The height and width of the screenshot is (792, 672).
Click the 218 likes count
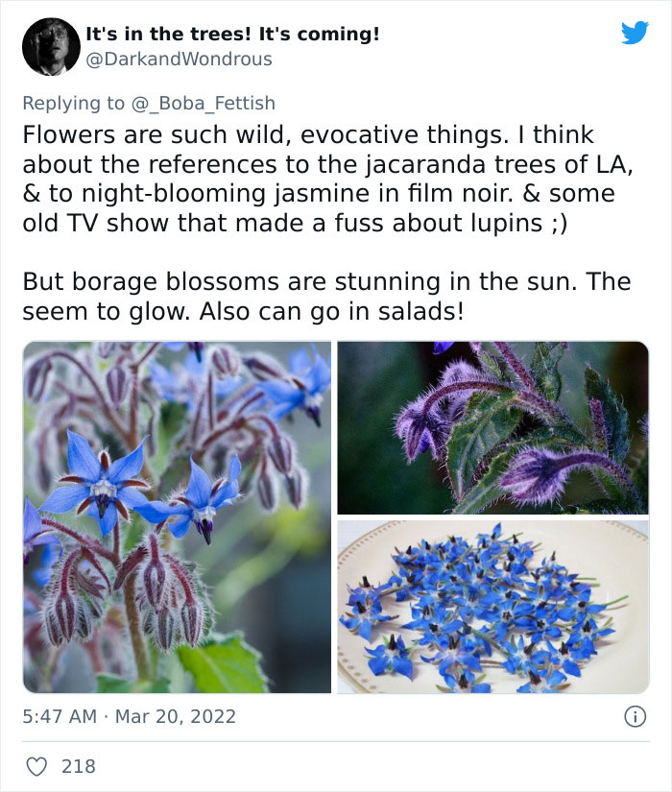pyautogui.click(x=77, y=766)
